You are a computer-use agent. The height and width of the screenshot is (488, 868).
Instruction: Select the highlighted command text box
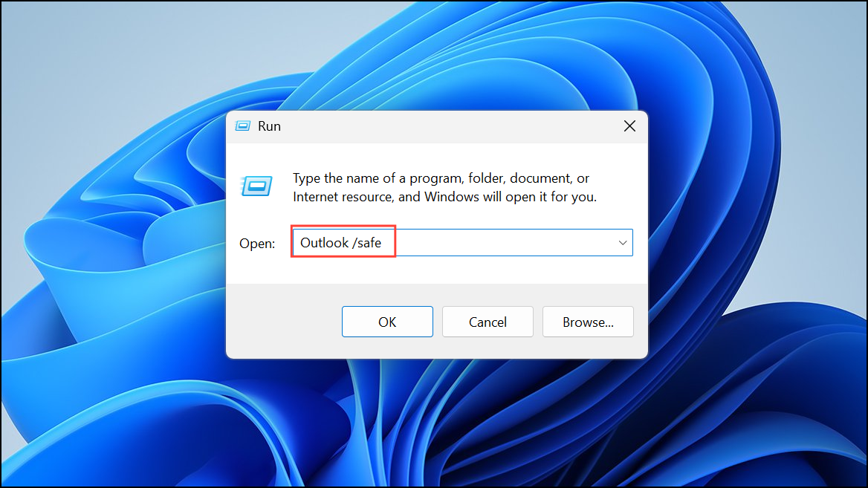(x=343, y=242)
